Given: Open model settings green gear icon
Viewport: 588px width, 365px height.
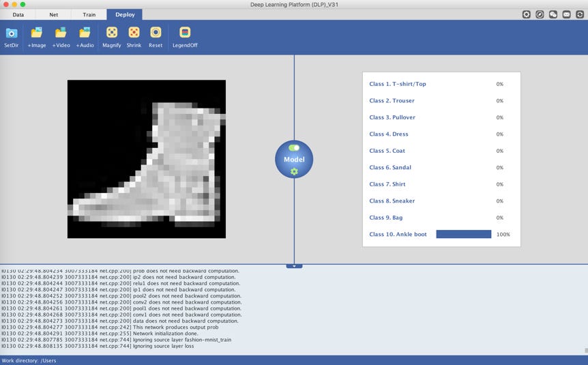Looking at the screenshot, I should (295, 171).
